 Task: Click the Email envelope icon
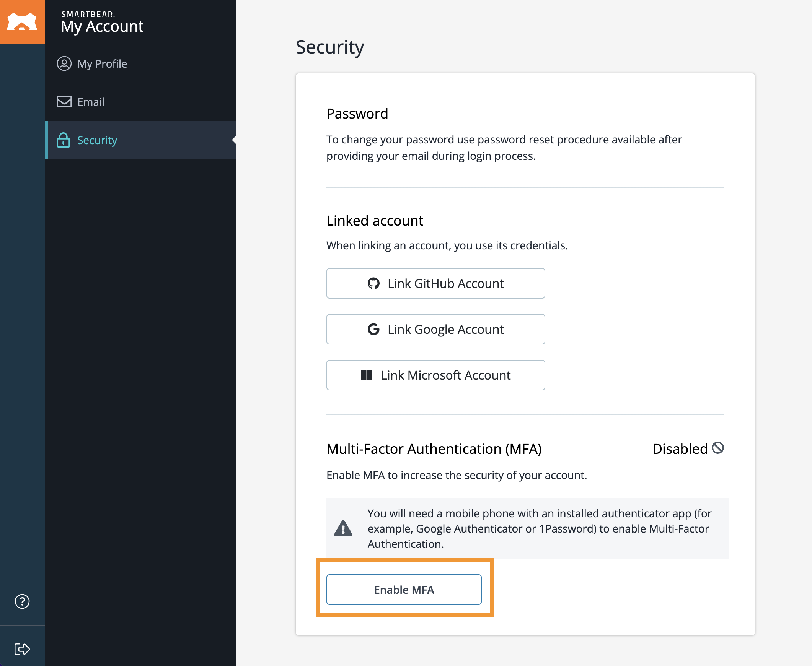64,102
